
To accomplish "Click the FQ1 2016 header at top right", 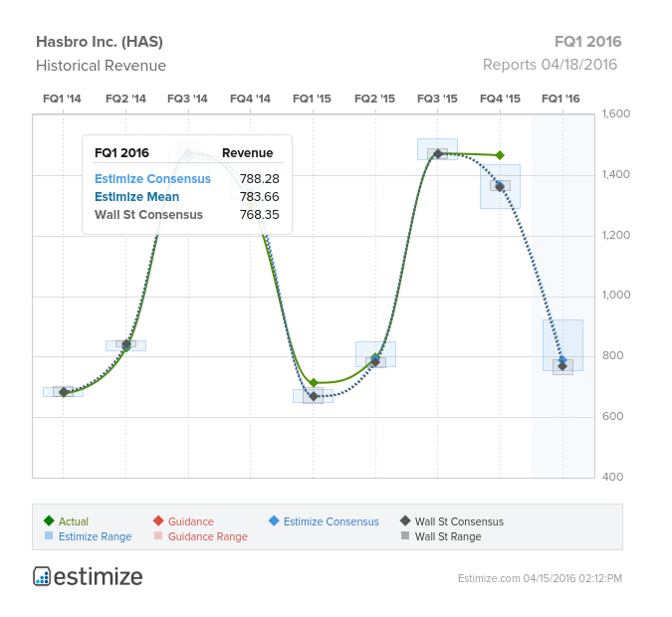I will pyautogui.click(x=588, y=42).
